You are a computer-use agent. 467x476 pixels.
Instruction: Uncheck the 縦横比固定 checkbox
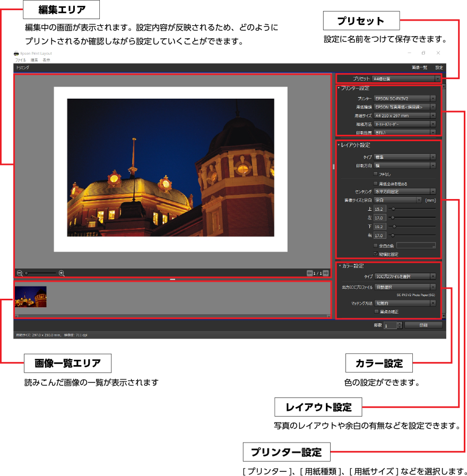pyautogui.click(x=376, y=254)
